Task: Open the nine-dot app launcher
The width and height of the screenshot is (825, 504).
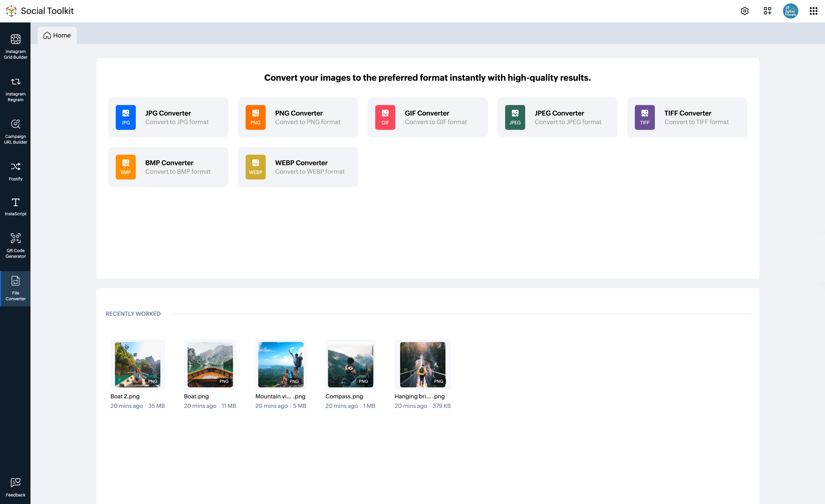Action: click(813, 11)
